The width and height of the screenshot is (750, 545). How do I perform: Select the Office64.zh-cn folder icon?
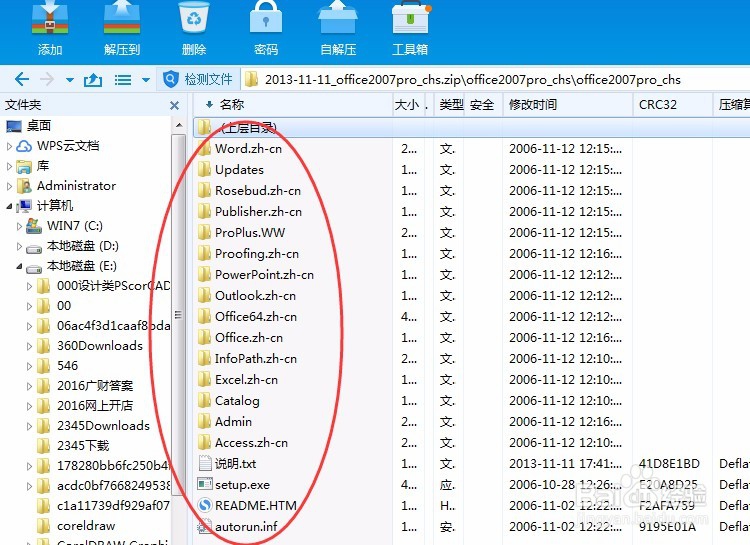point(204,317)
